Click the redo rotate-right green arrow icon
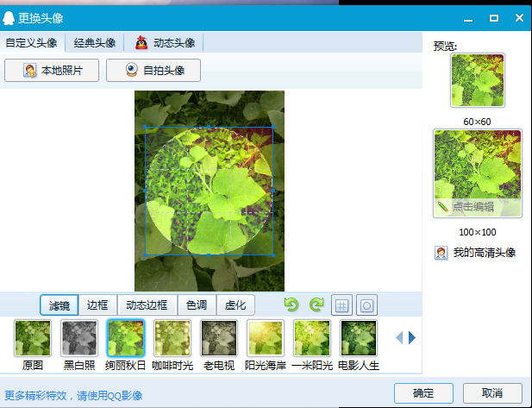 tap(316, 304)
